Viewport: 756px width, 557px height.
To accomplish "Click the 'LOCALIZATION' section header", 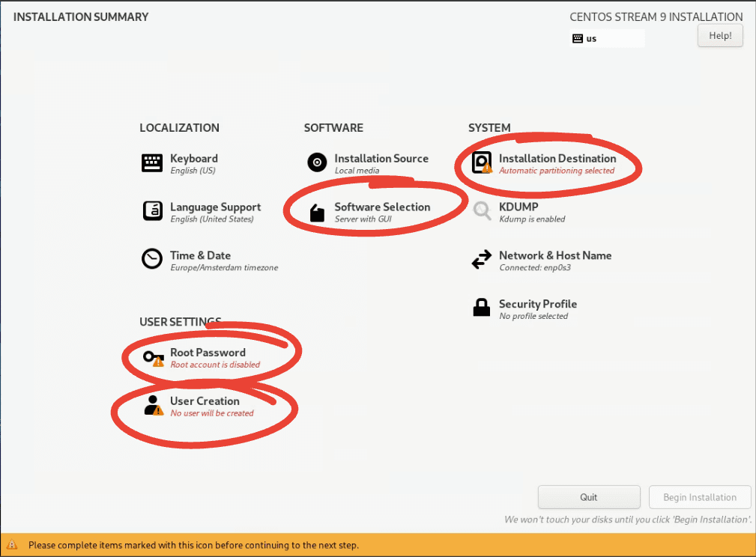I will (x=179, y=128).
